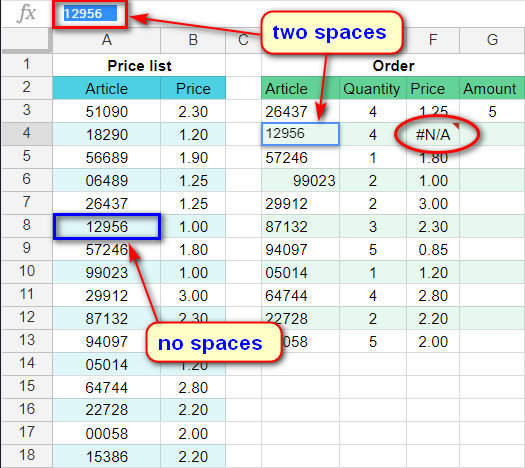Select Order article 26437 in row 3
This screenshot has width=525, height=468.
pos(300,111)
